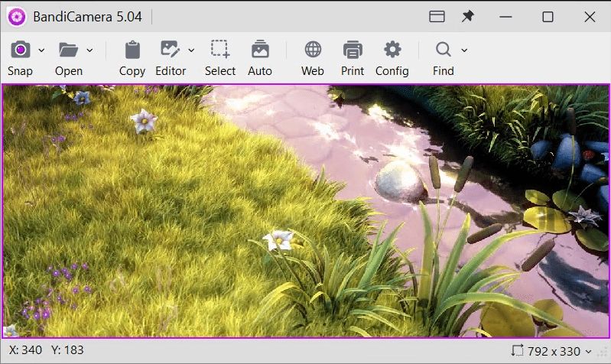611x364 pixels.
Task: Toggle the compact window layout button
Action: 437,17
